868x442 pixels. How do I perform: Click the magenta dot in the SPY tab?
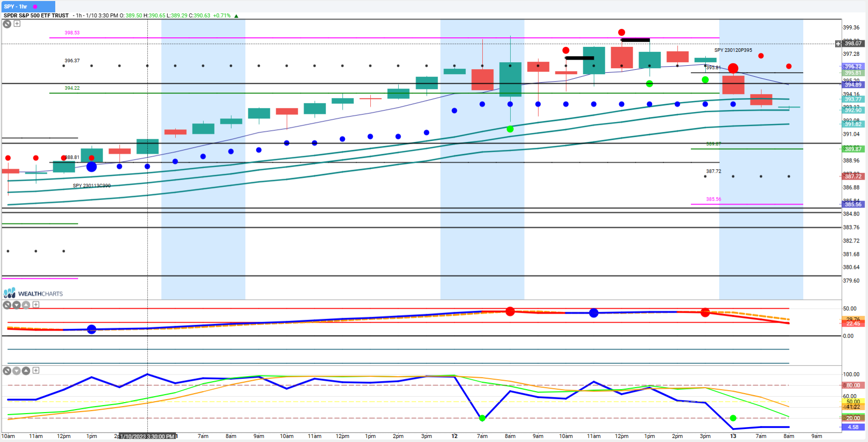(35, 6)
